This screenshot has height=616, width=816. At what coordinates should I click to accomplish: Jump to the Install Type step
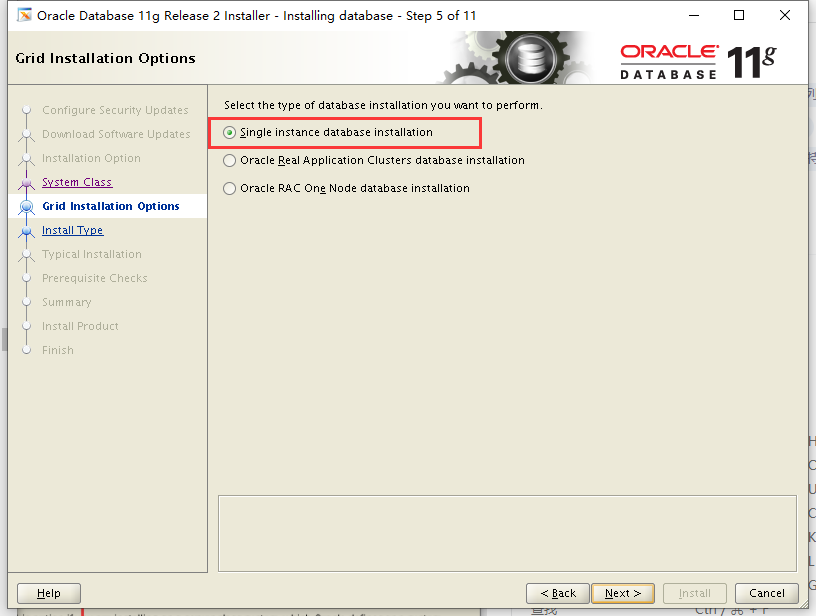coord(72,230)
